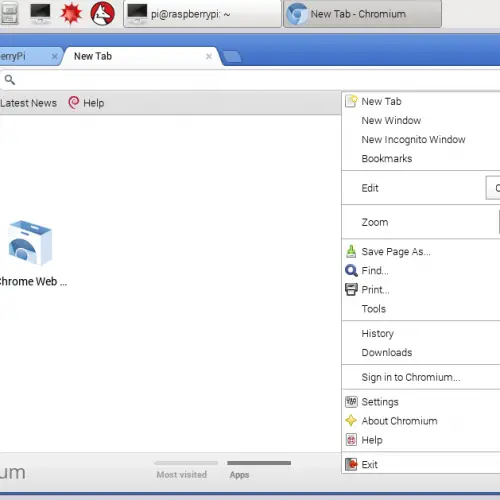Viewport: 500px width, 500px height.
Task: Choose New Incognito Window from the menu
Action: pos(421,139)
